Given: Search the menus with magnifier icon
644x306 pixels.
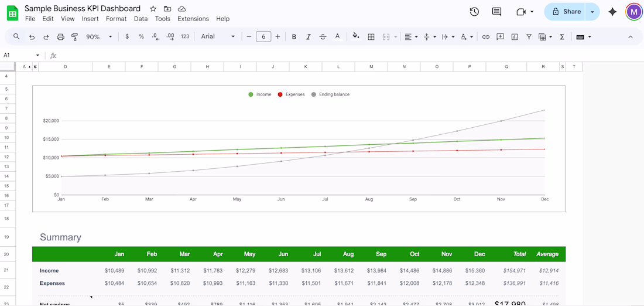Looking at the screenshot, I should point(16,36).
